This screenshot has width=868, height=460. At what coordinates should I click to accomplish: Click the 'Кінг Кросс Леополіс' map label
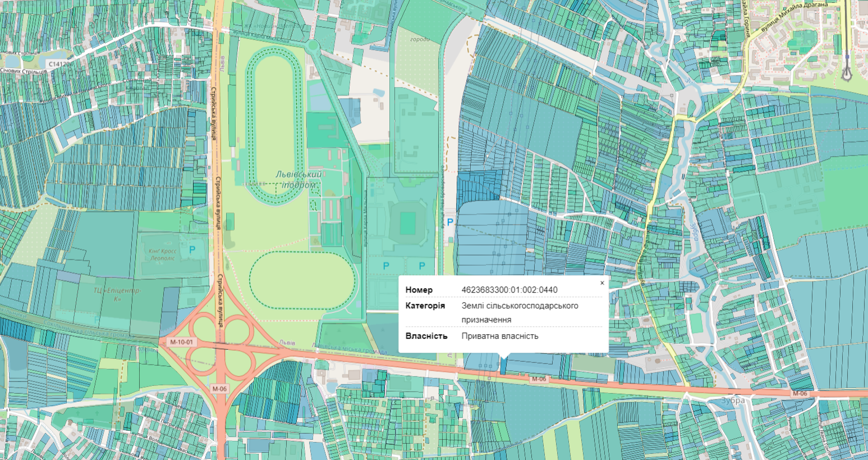click(x=163, y=254)
